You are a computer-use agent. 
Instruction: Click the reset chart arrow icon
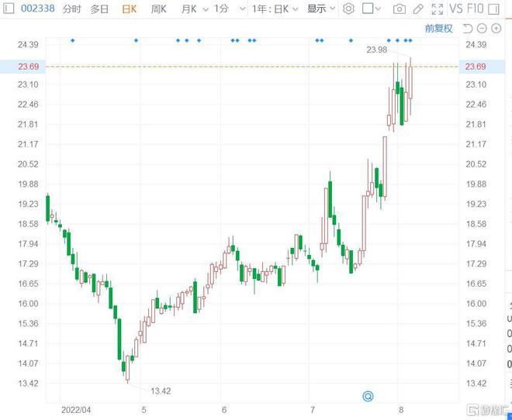(468, 29)
